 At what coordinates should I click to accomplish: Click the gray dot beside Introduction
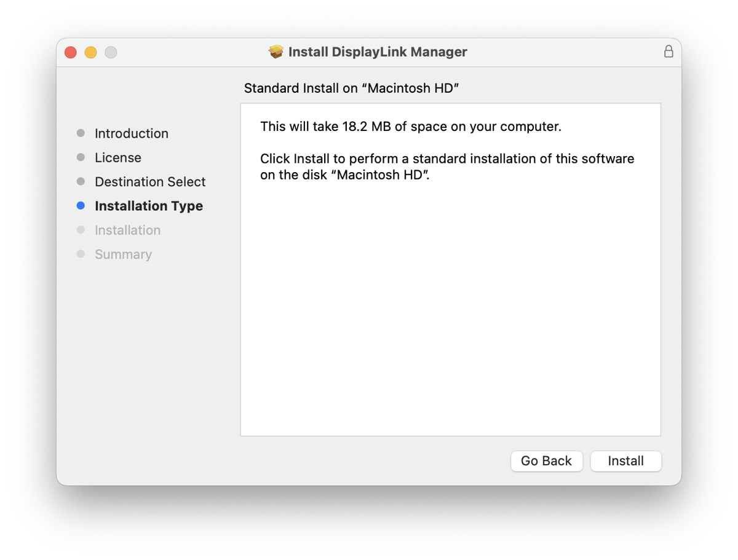(x=81, y=132)
